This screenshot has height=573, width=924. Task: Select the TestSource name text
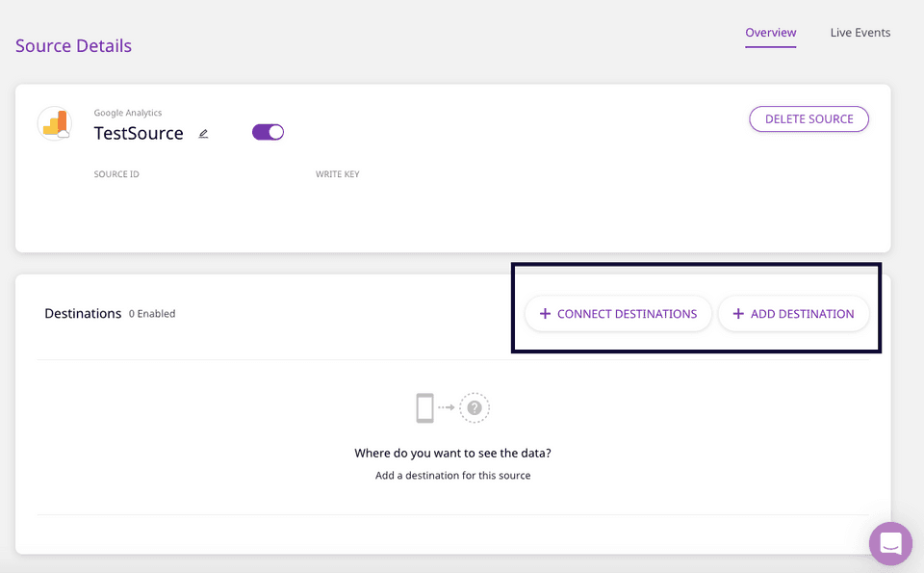coord(139,134)
